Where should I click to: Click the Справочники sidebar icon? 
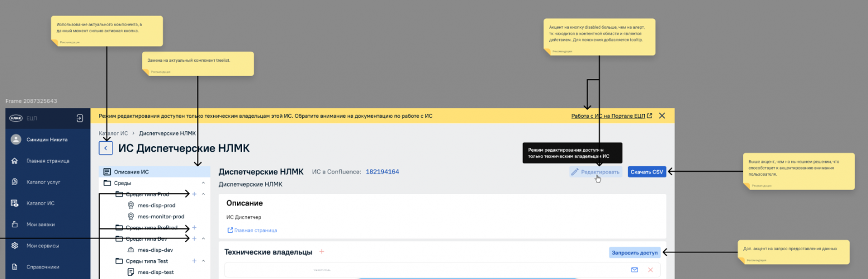[15, 267]
